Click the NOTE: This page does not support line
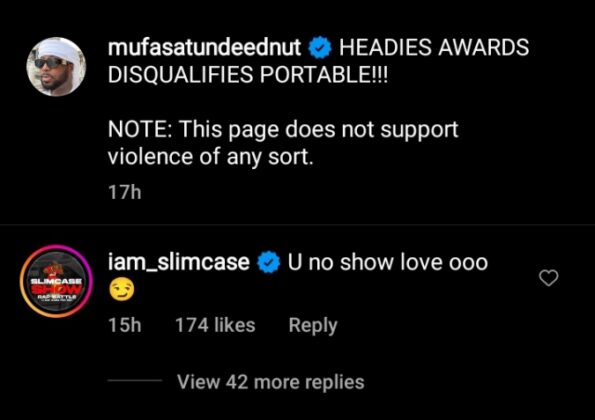The width and height of the screenshot is (595, 420). pyautogui.click(x=283, y=130)
